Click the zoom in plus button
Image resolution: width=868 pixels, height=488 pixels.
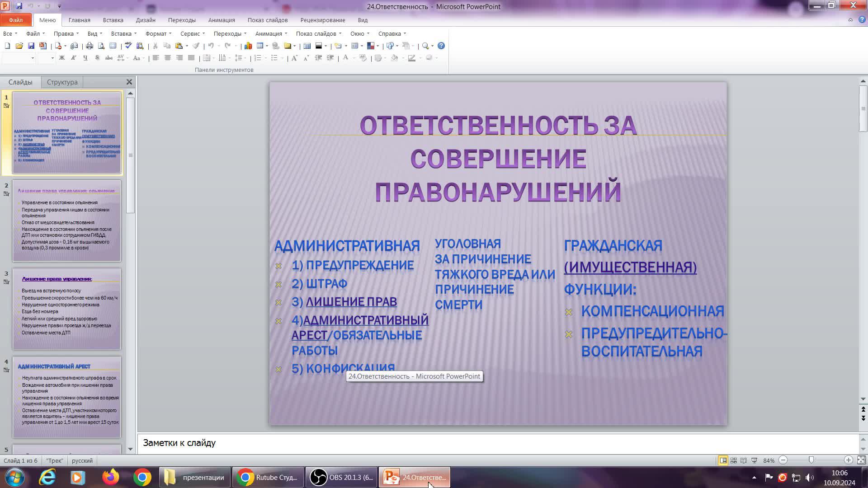click(x=848, y=460)
